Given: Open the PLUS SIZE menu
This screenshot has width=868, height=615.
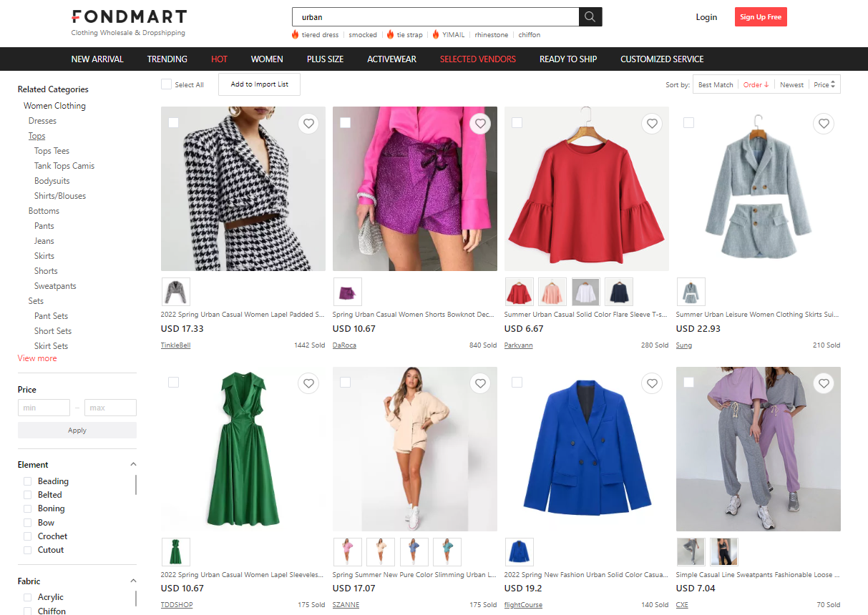Looking at the screenshot, I should coord(325,59).
